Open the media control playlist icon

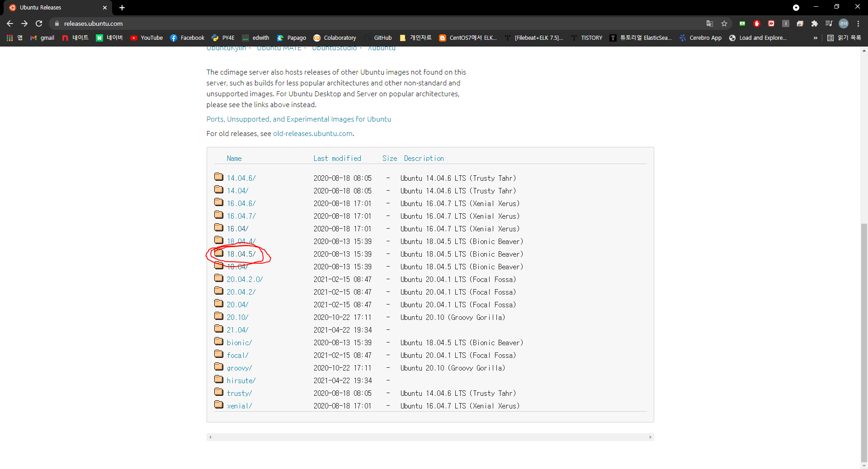click(x=829, y=23)
